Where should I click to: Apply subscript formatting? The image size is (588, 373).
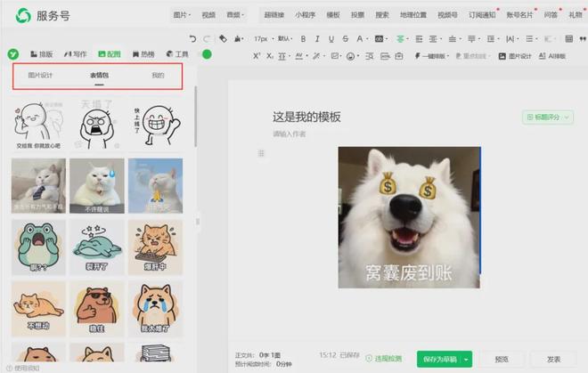270,56
